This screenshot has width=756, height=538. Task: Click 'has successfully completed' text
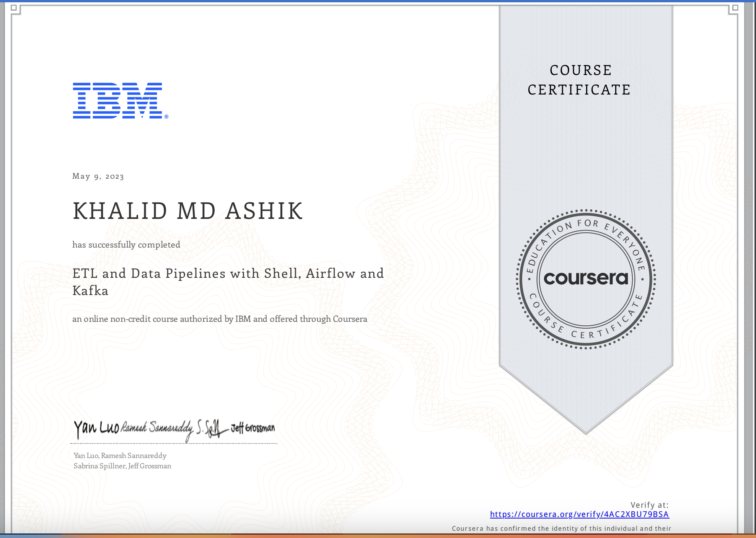(x=126, y=245)
